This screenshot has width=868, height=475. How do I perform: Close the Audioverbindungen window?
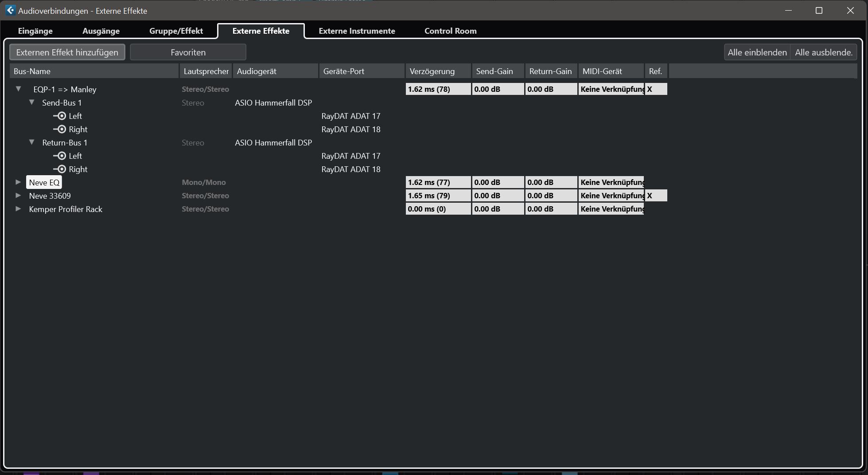850,10
